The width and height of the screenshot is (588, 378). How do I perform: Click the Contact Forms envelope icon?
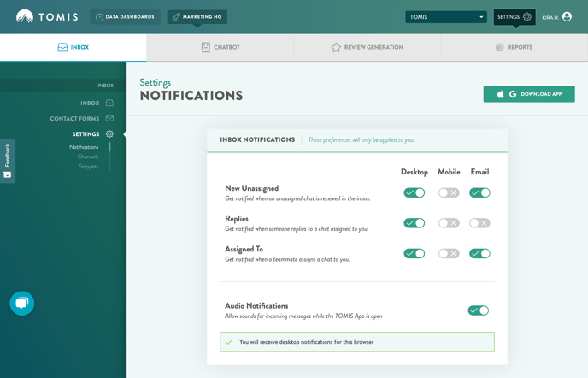tap(109, 119)
